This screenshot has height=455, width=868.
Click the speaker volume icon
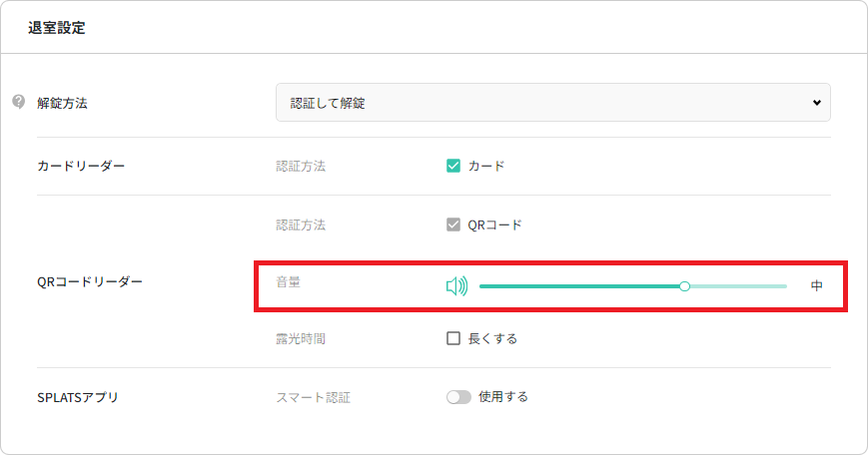coord(456,286)
